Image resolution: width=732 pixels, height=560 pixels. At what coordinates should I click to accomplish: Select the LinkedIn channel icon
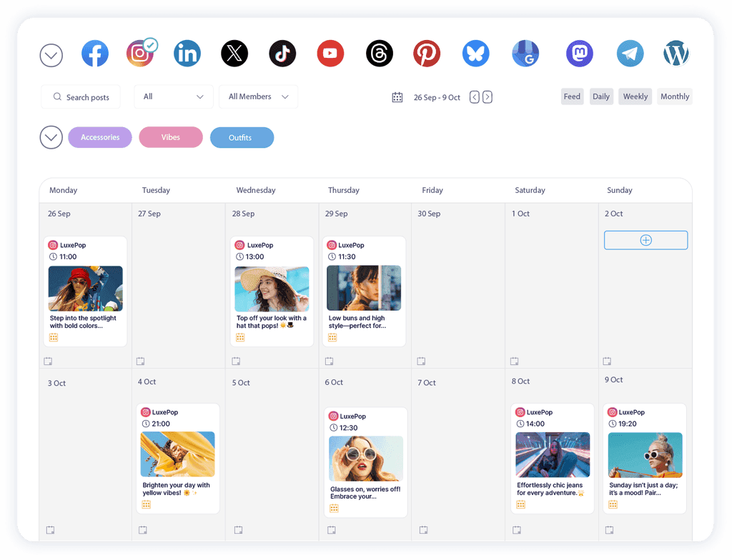(187, 53)
